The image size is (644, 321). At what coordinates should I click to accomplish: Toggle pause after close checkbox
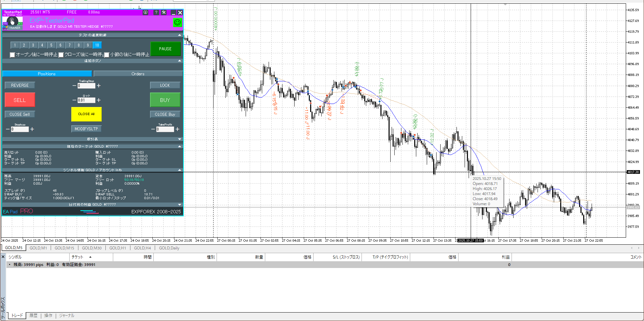click(x=61, y=55)
